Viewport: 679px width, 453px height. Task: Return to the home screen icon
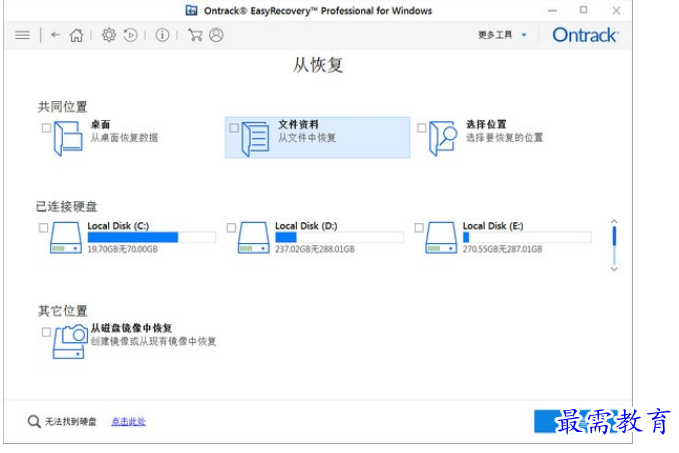pos(77,35)
